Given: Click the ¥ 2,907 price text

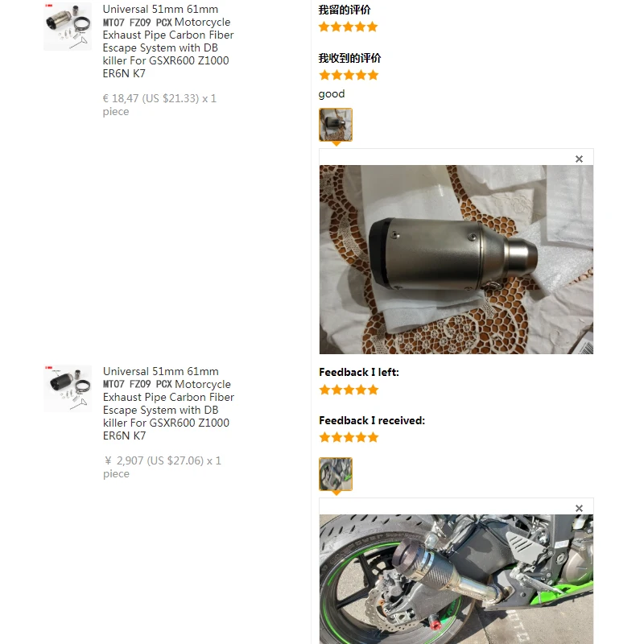Looking at the screenshot, I should point(162,467).
